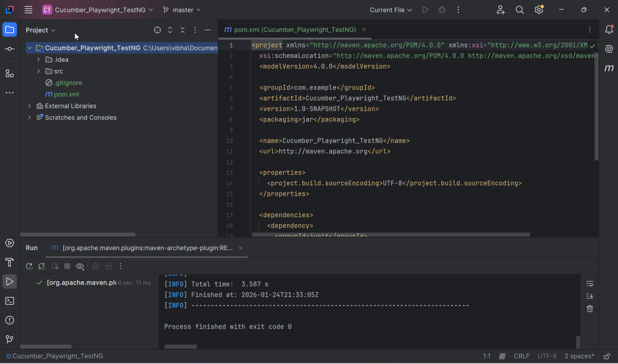Click the Search Everywhere magnifier icon
618x364 pixels.
coord(520,10)
